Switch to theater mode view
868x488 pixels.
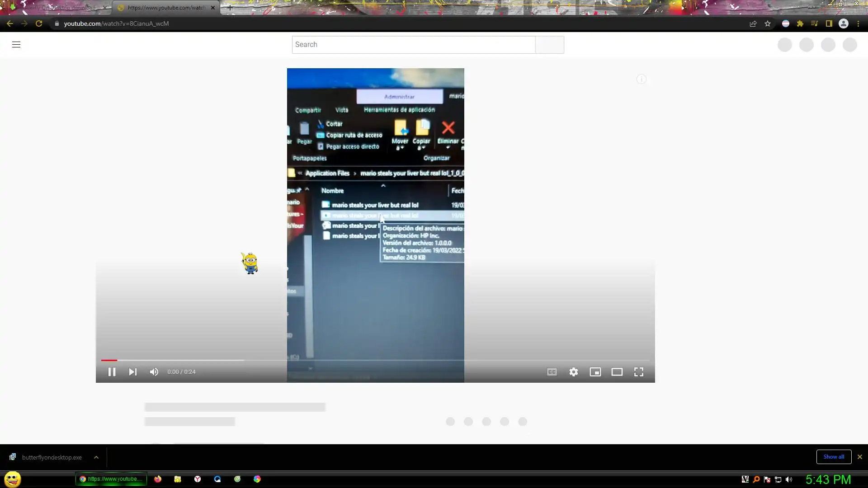point(617,372)
